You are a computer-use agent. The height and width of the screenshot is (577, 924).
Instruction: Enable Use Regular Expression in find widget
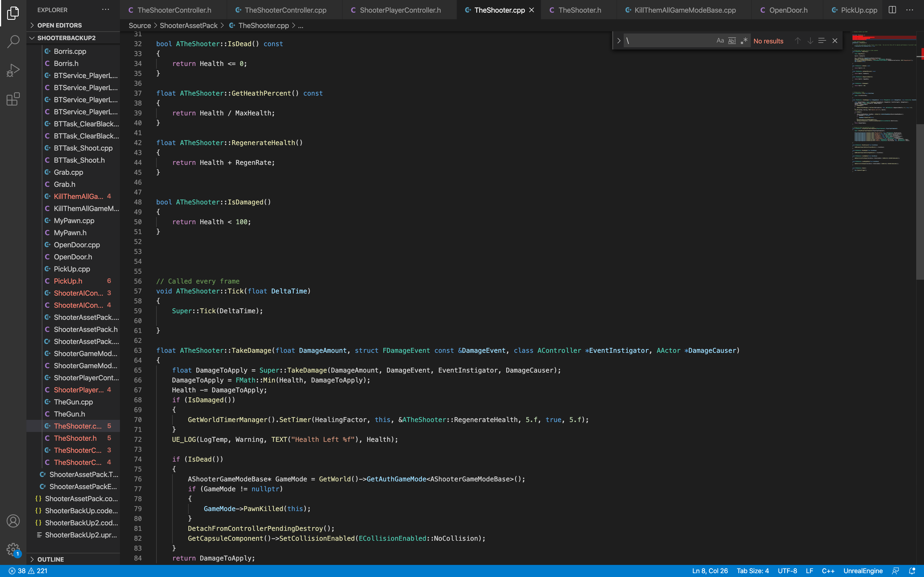point(744,40)
